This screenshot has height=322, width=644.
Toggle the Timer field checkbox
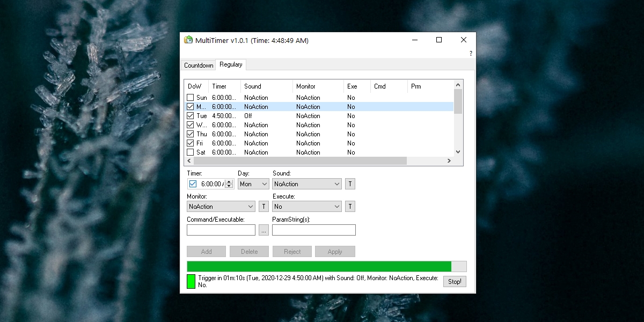[193, 184]
